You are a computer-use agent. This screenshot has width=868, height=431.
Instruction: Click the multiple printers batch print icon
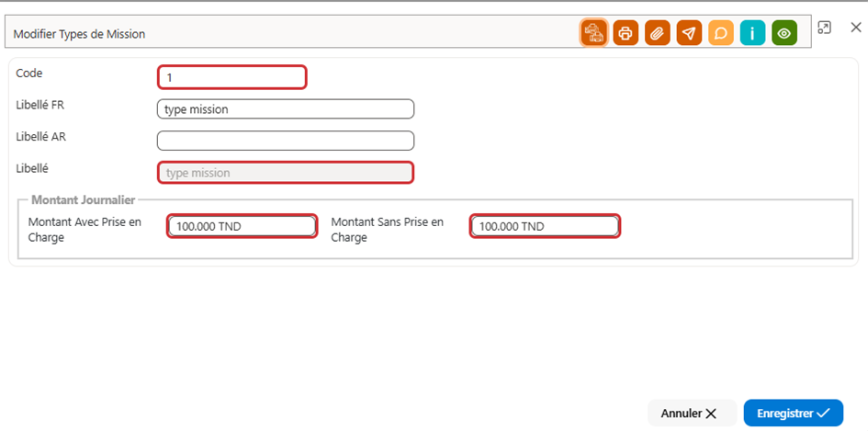point(594,33)
